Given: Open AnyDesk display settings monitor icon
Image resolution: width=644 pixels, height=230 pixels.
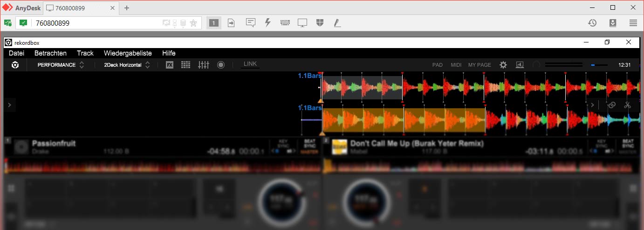Looking at the screenshot, I should 303,23.
